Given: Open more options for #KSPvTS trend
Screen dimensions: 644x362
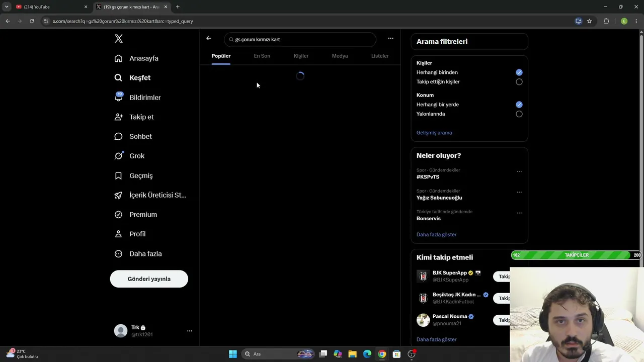Looking at the screenshot, I should point(519,171).
